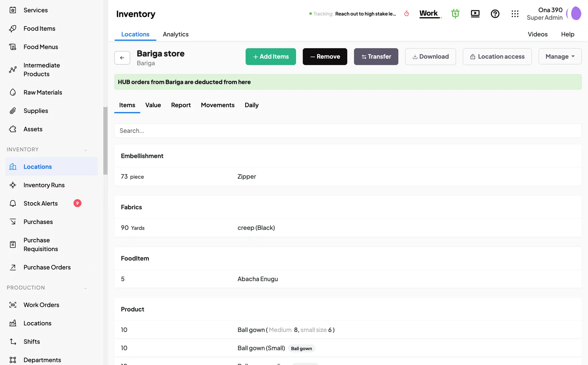Click the Location access button
This screenshot has height=365, width=588.
click(x=497, y=57)
